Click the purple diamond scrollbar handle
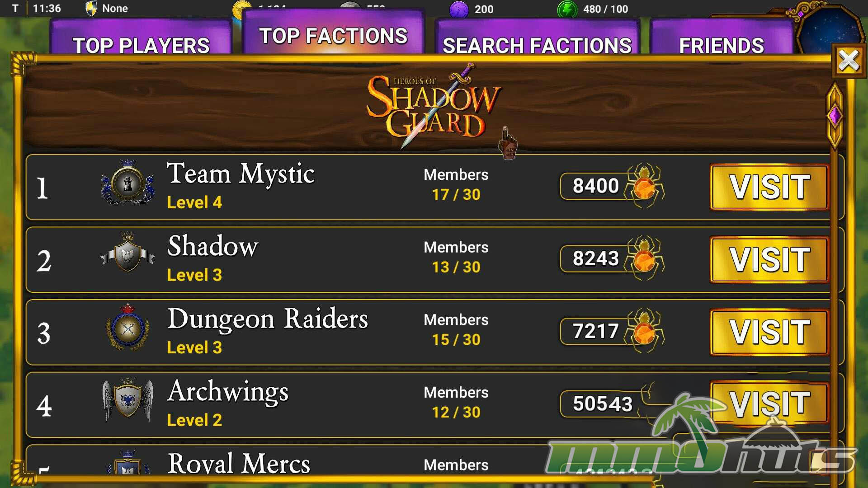 (x=835, y=116)
